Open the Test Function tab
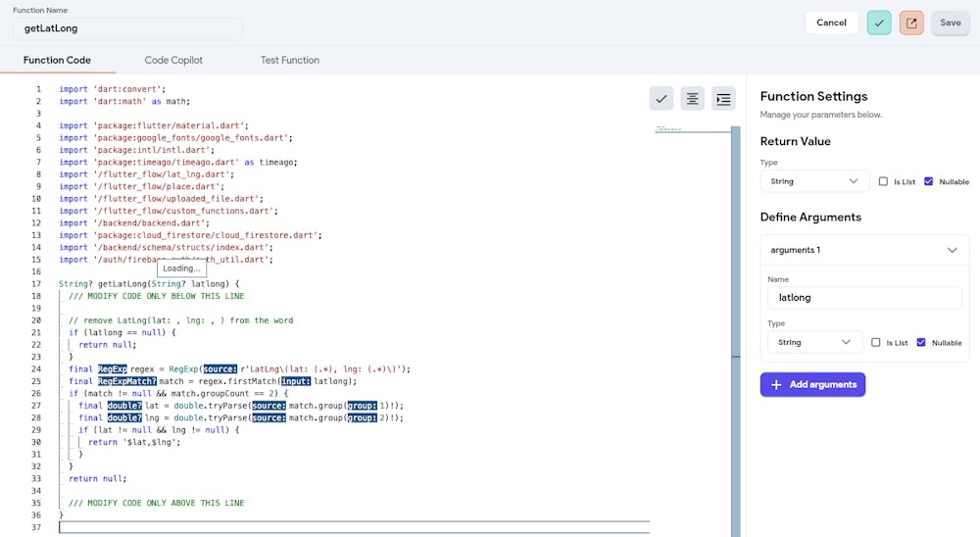This screenshot has height=537, width=980. pyautogui.click(x=289, y=60)
